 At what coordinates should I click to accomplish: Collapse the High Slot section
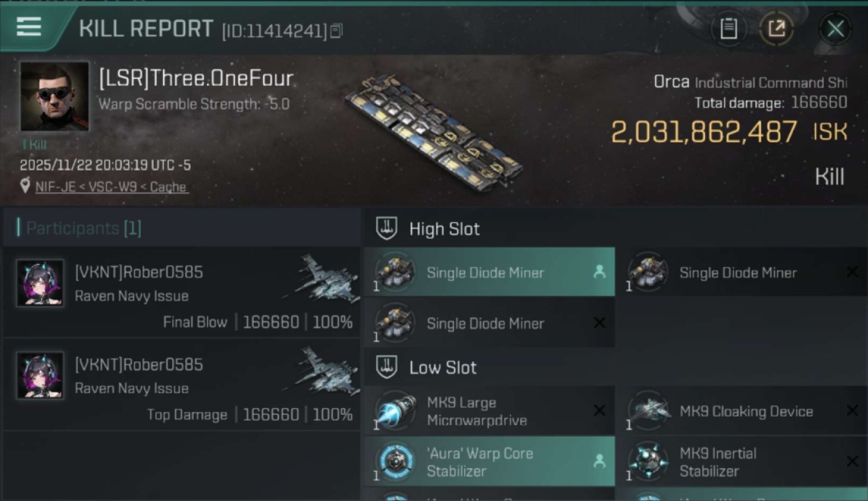coord(387,228)
